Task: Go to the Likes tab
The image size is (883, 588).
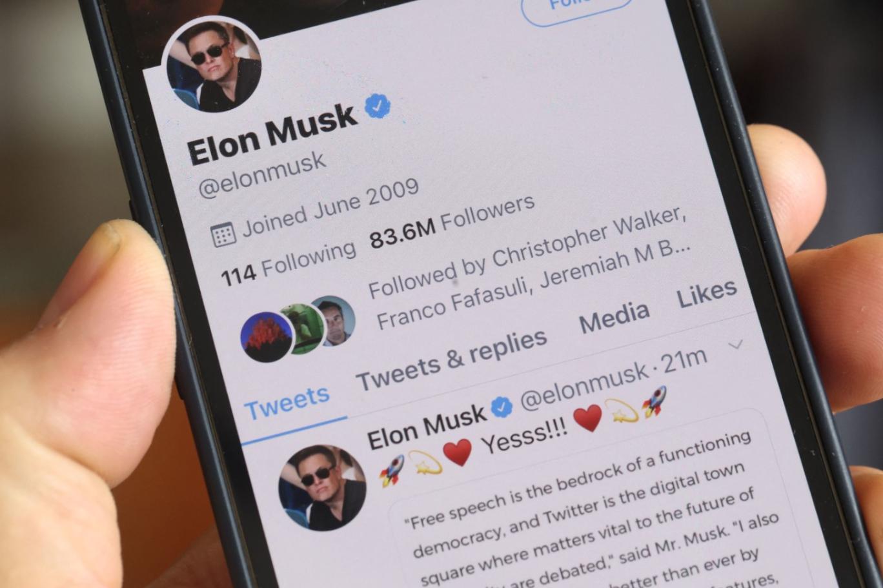Action: (706, 294)
